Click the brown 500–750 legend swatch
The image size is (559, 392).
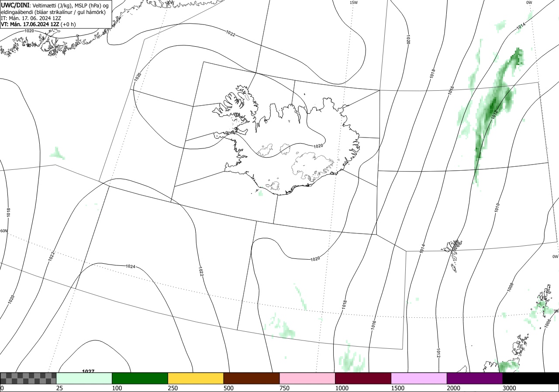252,378
